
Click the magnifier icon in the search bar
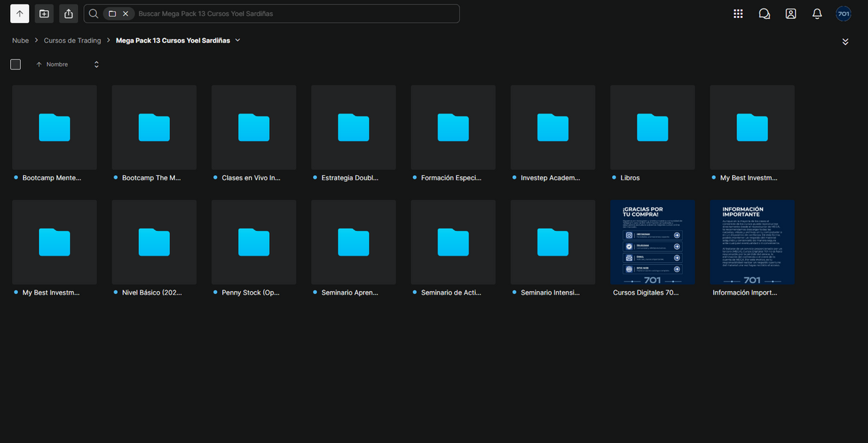tap(93, 14)
